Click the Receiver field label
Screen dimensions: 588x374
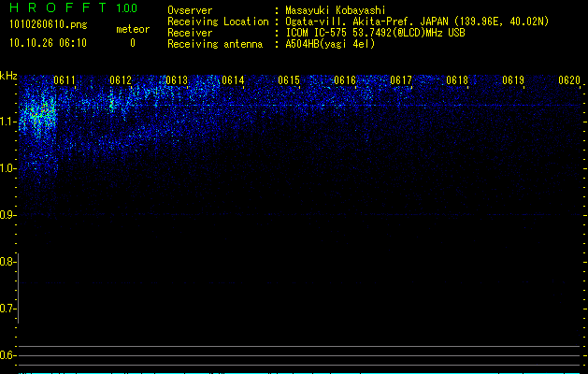coord(190,33)
